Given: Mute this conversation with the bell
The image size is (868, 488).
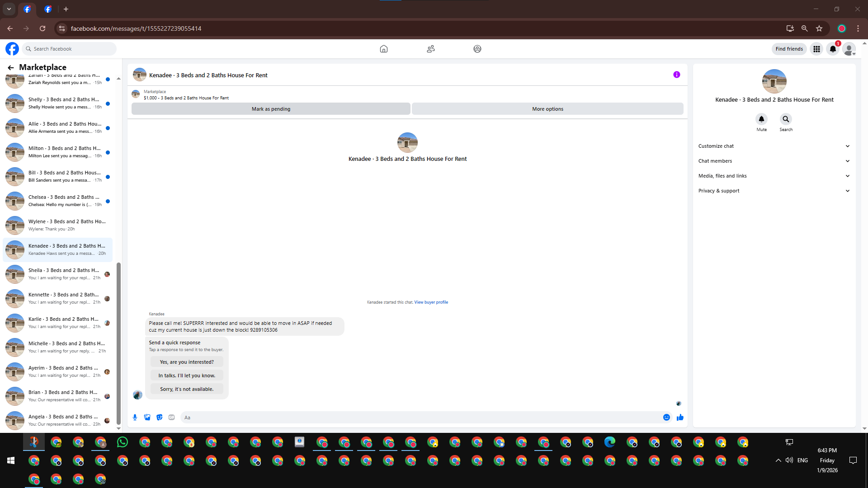Looking at the screenshot, I should (x=761, y=119).
